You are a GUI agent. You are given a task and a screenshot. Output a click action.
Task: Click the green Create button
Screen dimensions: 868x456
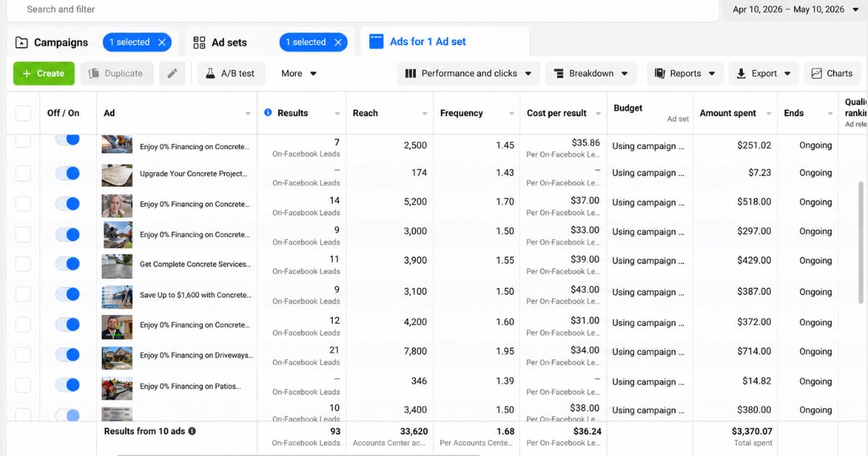(43, 73)
